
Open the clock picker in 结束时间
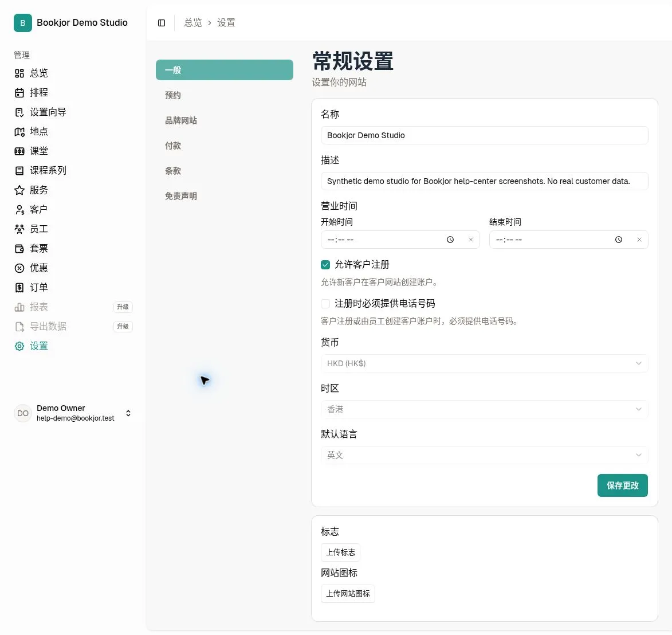coord(618,240)
